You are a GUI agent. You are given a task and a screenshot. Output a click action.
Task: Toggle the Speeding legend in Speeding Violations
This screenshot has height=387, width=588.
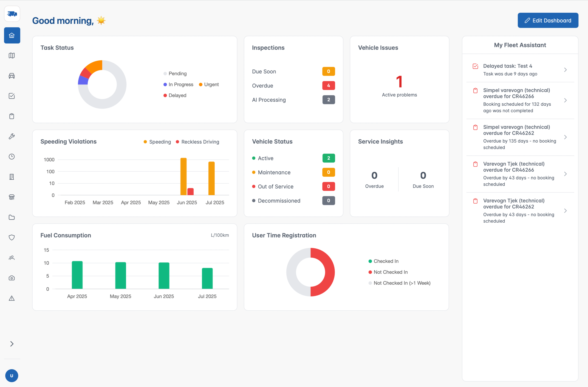tap(157, 142)
